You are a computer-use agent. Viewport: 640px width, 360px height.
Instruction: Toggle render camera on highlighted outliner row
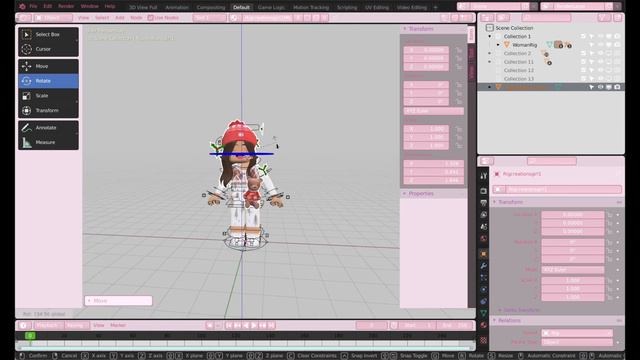(617, 87)
